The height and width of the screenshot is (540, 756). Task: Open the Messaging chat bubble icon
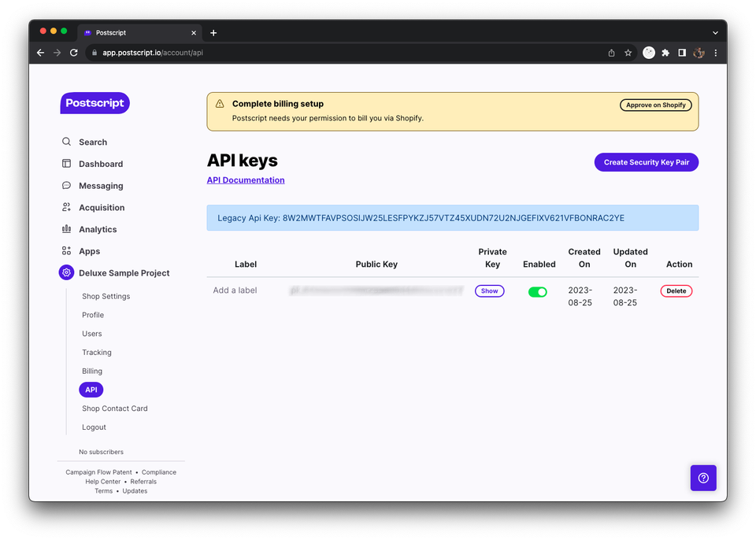point(66,186)
